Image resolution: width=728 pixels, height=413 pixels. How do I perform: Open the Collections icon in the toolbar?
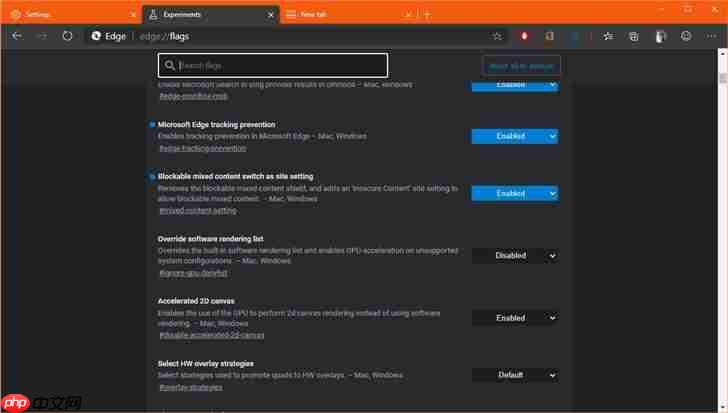[634, 36]
